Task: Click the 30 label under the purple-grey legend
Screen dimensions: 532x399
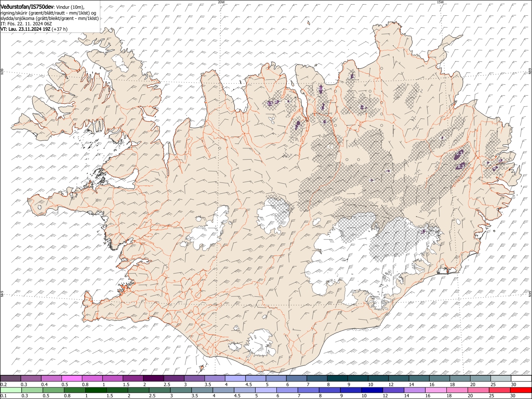Action: 513,384
